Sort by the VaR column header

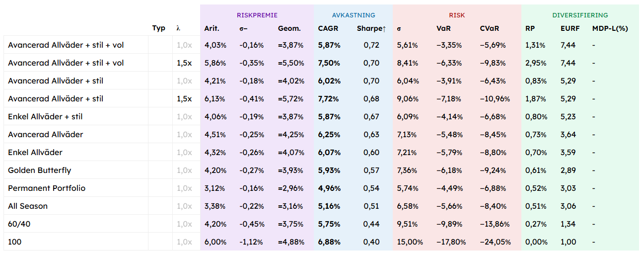pyautogui.click(x=443, y=28)
